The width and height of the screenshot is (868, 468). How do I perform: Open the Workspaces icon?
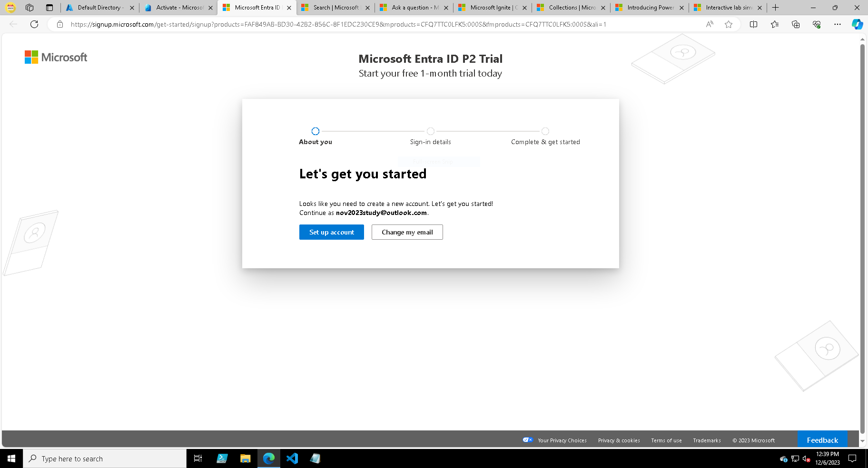point(30,8)
